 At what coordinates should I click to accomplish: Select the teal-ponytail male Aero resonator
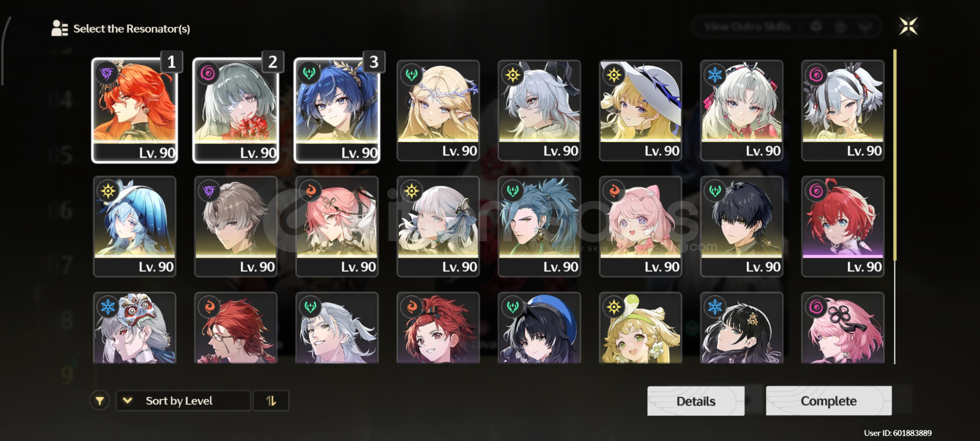click(x=539, y=226)
